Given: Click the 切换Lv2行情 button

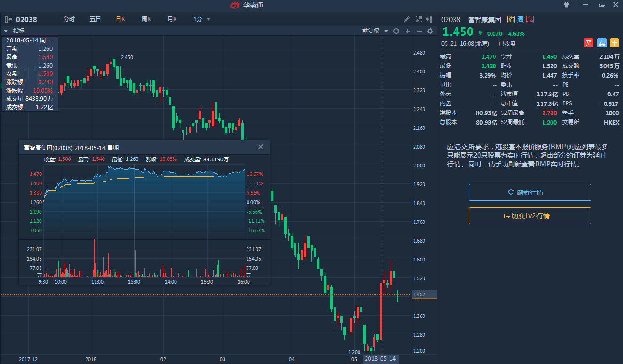Looking at the screenshot, I should pos(529,216).
